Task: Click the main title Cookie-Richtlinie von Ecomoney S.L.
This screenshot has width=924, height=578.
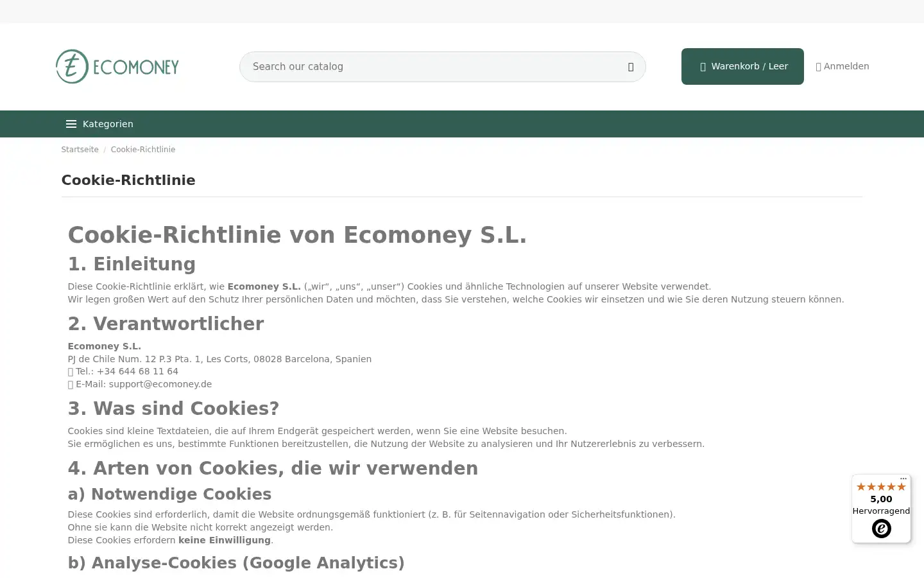Action: [297, 235]
